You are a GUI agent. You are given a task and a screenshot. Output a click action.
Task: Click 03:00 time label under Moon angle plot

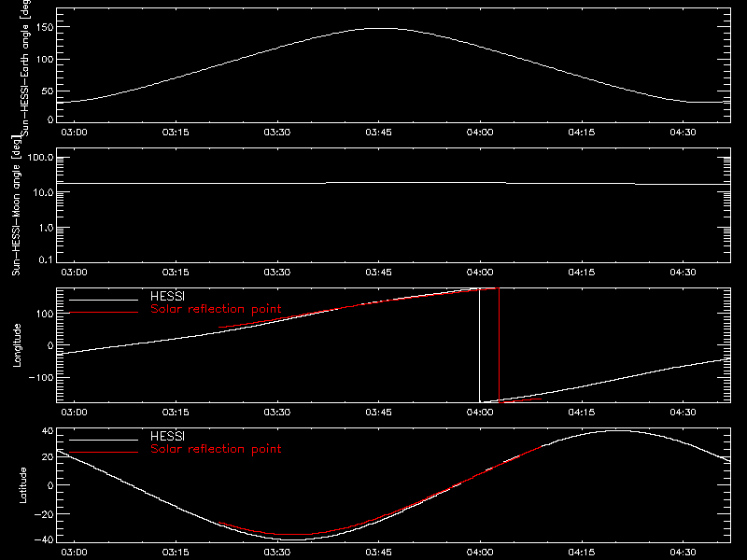(74, 273)
